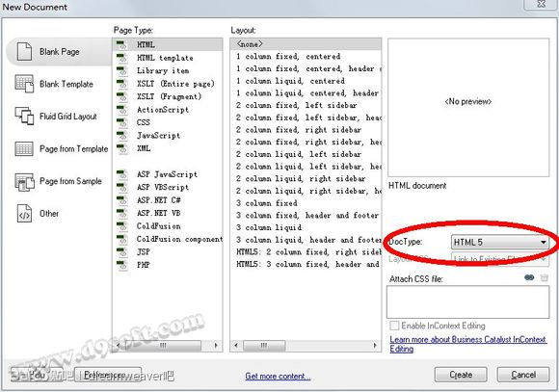Select layout '3 column fixed, header and footer'

[306, 215]
